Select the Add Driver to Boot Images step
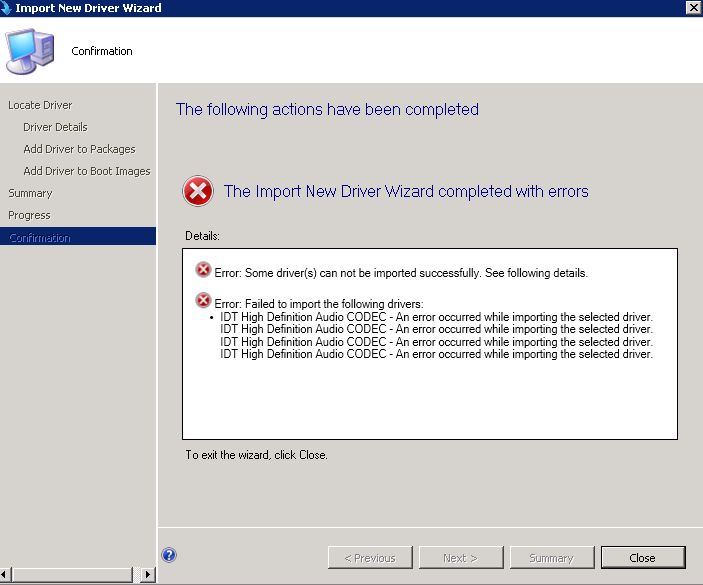The height and width of the screenshot is (585, 703). (87, 171)
